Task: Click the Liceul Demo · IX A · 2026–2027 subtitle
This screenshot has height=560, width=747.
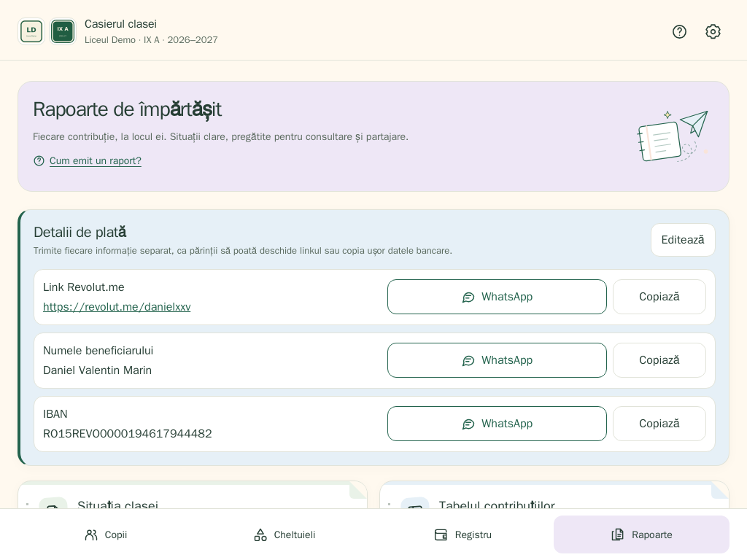Action: (151, 40)
